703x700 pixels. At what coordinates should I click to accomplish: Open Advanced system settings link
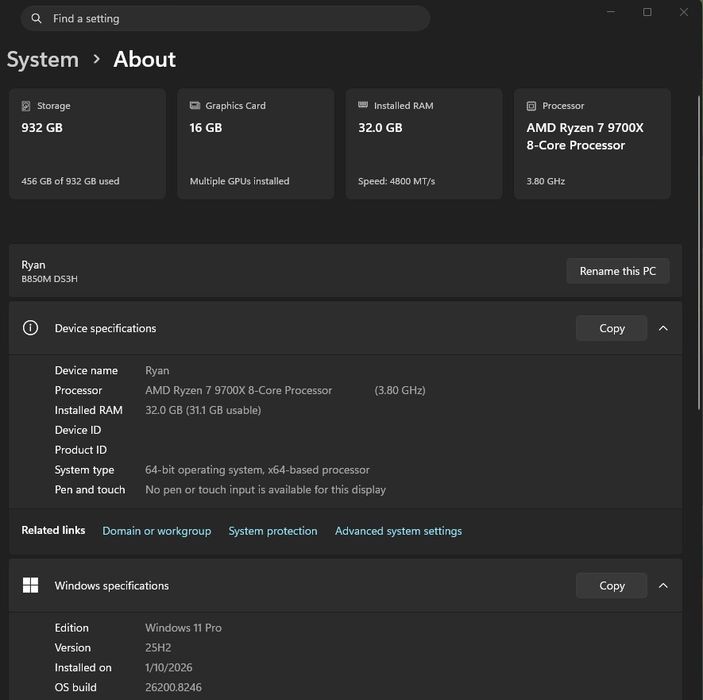pyautogui.click(x=398, y=531)
